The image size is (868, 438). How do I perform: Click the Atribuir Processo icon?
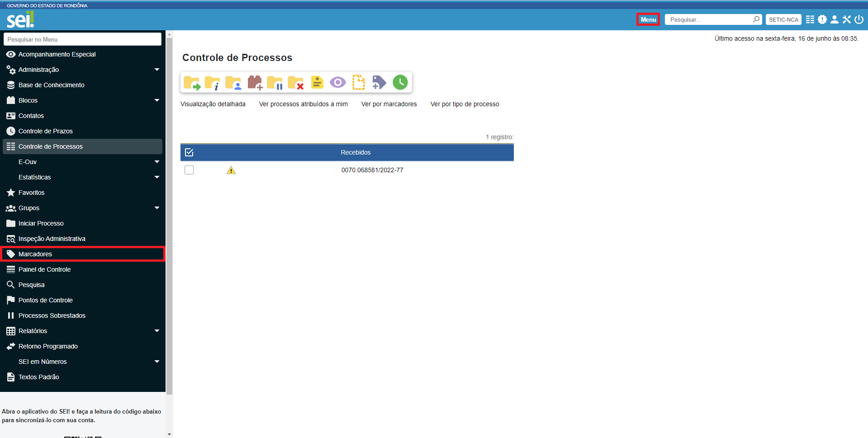[233, 82]
